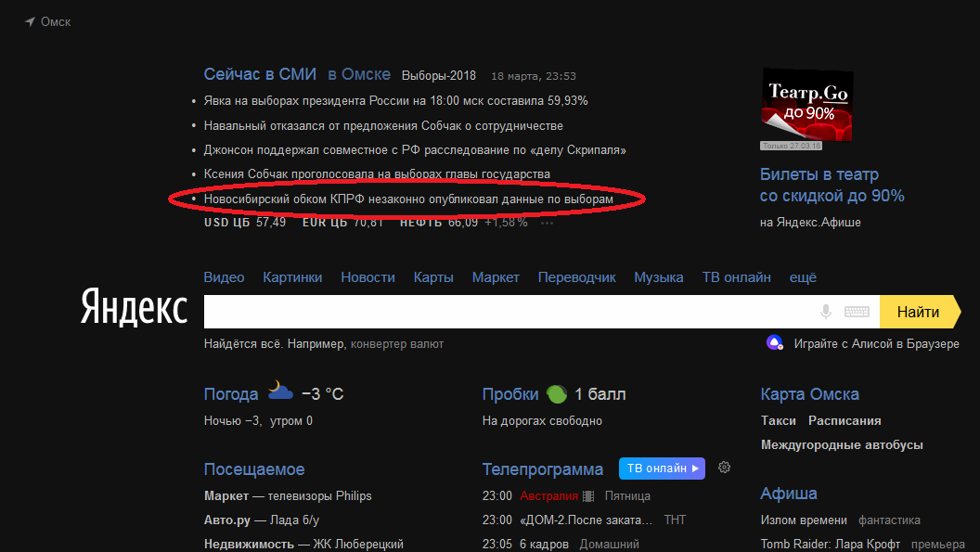Click the Яндекс logo
Image resolution: width=980 pixels, height=552 pixels.
(134, 307)
